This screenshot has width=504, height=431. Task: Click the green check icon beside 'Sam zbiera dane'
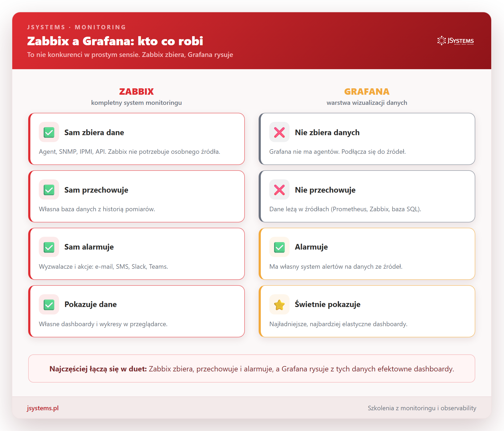49,132
